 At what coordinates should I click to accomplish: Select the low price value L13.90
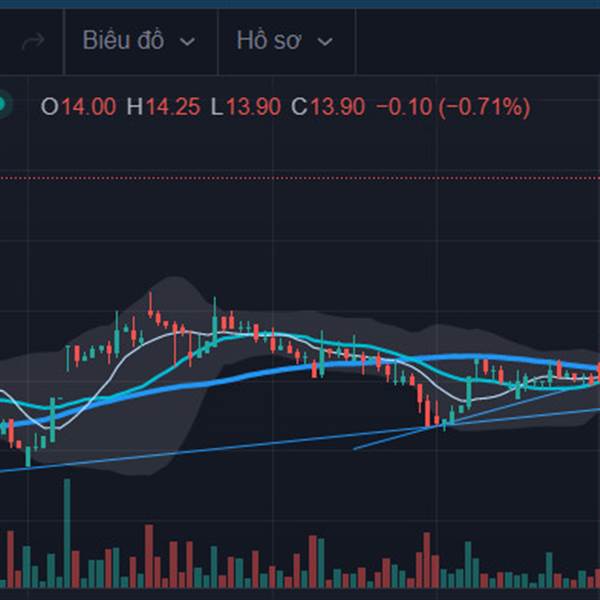point(246,107)
